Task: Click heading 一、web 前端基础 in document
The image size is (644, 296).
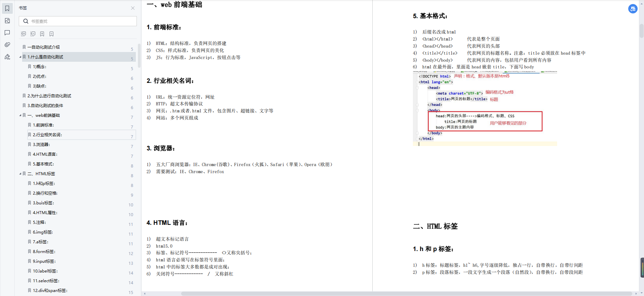Action: (x=174, y=4)
